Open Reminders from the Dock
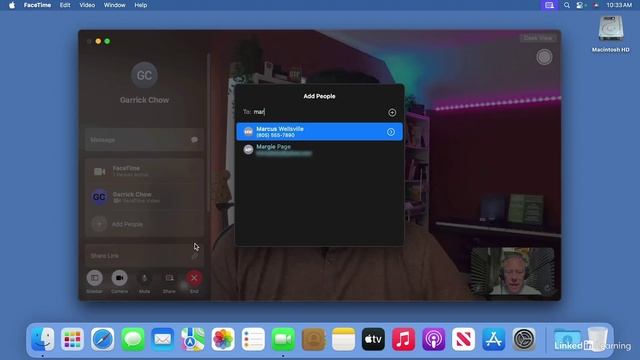The width and height of the screenshot is (640, 360). [253, 339]
